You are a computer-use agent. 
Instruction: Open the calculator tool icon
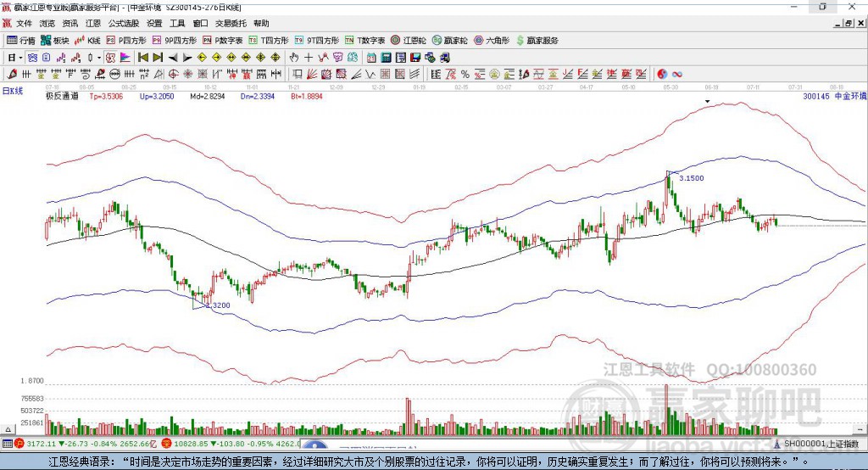click(x=387, y=58)
